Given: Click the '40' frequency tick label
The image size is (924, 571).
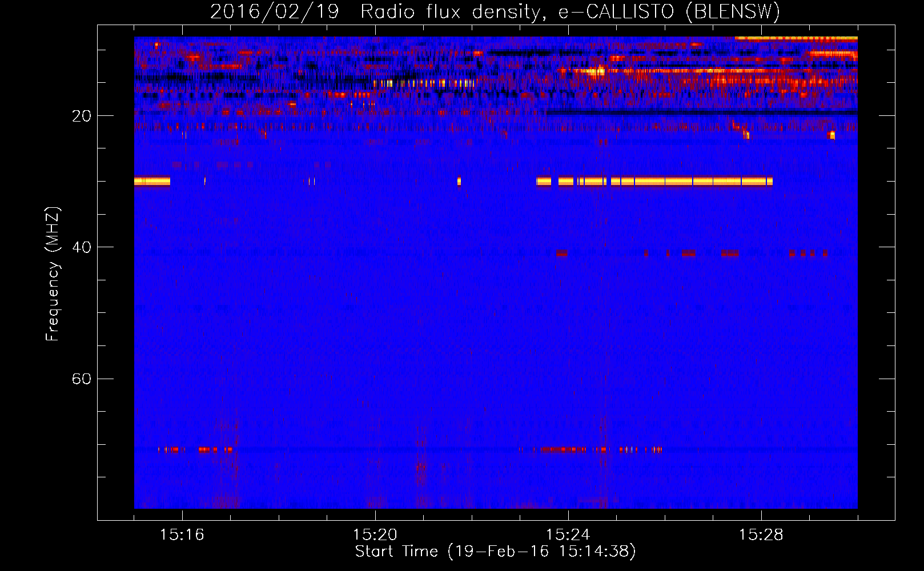Looking at the screenshot, I should (82, 247).
